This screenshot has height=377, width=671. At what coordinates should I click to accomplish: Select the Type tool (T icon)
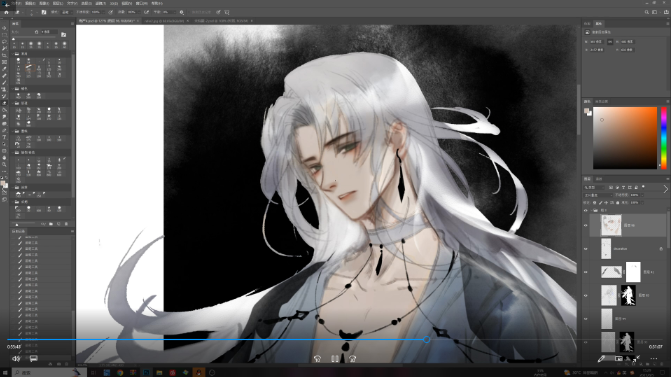[x=4, y=137]
